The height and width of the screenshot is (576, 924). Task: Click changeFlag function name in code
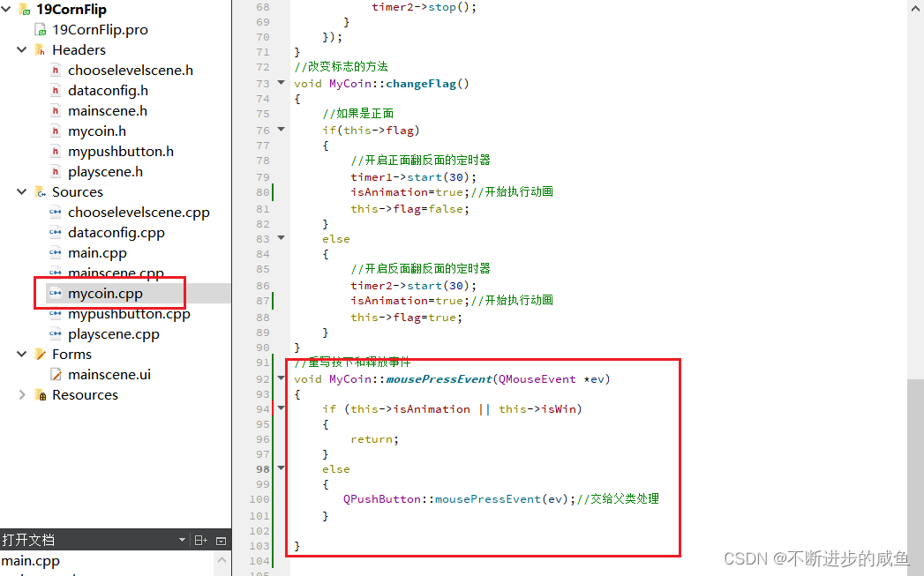pos(421,84)
